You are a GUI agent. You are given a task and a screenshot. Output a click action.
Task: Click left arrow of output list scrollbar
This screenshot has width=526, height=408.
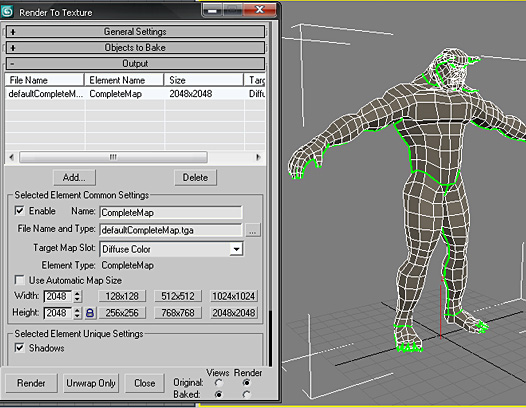[12, 157]
